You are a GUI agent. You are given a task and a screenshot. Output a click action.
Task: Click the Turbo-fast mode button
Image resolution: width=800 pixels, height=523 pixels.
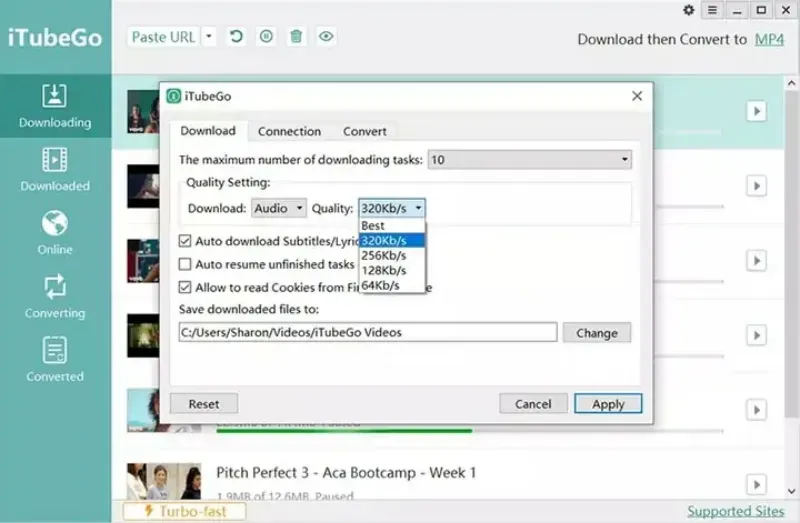click(x=185, y=511)
